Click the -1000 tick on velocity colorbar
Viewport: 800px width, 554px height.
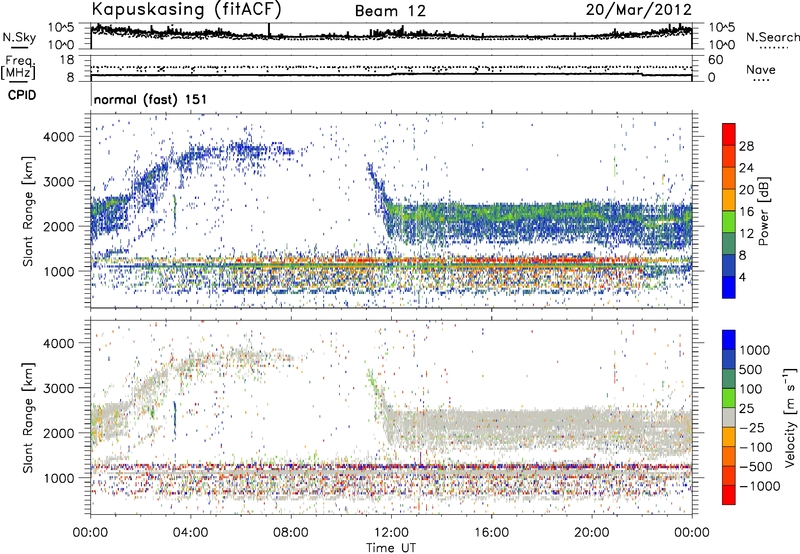pyautogui.click(x=759, y=486)
